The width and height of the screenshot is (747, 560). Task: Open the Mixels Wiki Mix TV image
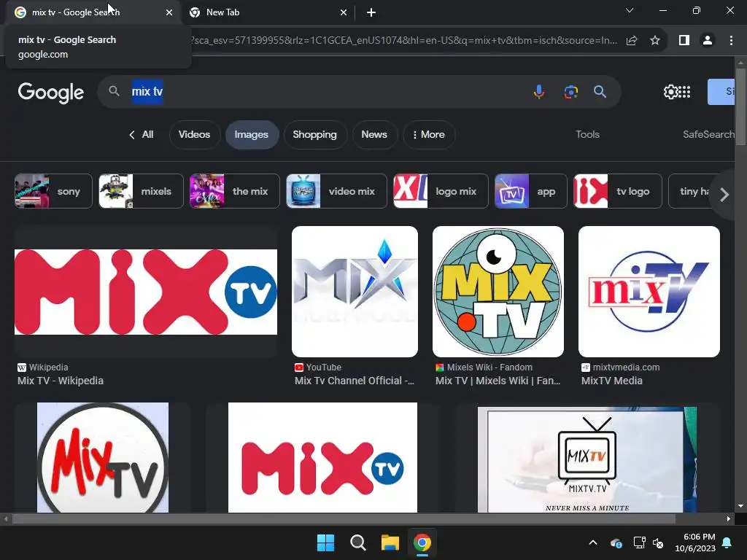(498, 292)
